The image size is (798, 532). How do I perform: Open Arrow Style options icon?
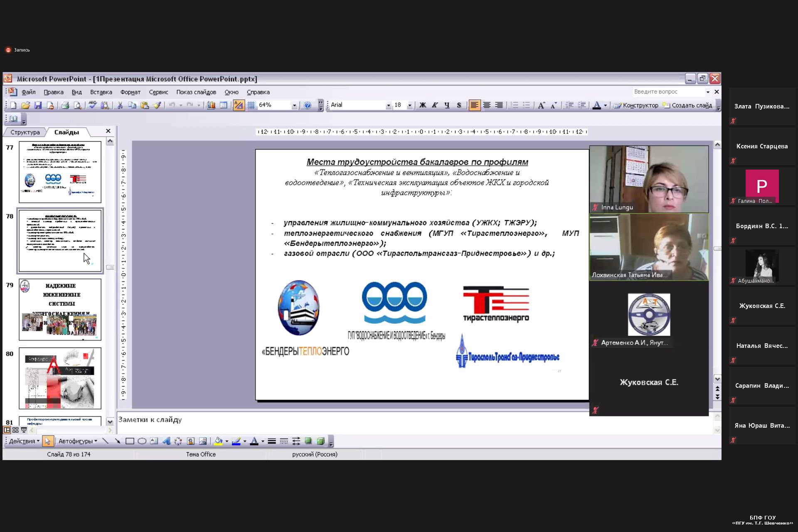click(x=296, y=441)
